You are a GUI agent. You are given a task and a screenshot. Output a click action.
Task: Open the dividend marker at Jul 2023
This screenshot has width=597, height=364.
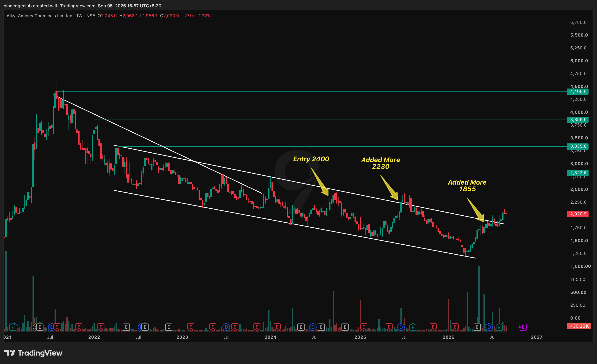226,327
